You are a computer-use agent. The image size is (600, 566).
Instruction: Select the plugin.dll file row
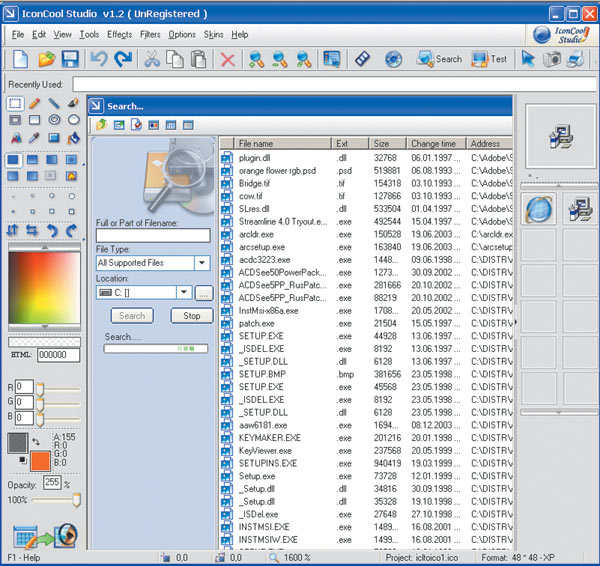tap(366, 158)
